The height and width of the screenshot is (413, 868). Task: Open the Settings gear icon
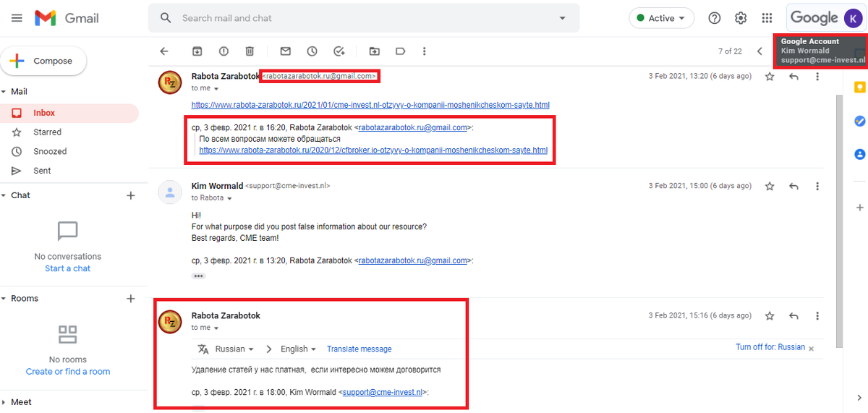point(741,18)
